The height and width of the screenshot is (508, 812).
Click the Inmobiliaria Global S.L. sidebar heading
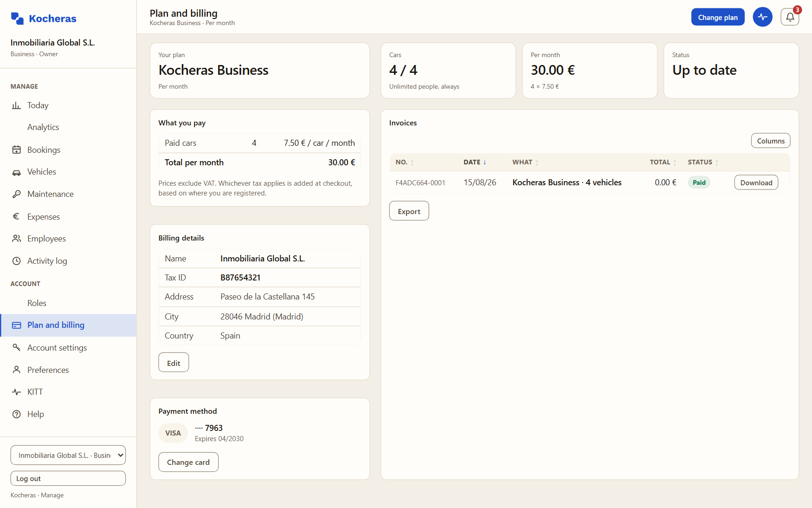53,43
